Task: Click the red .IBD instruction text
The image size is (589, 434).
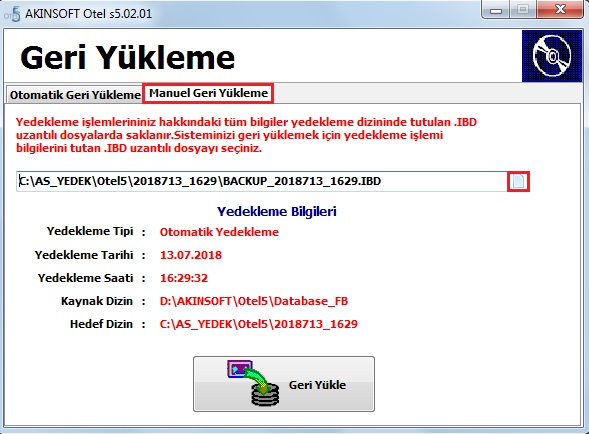Action: 246,135
